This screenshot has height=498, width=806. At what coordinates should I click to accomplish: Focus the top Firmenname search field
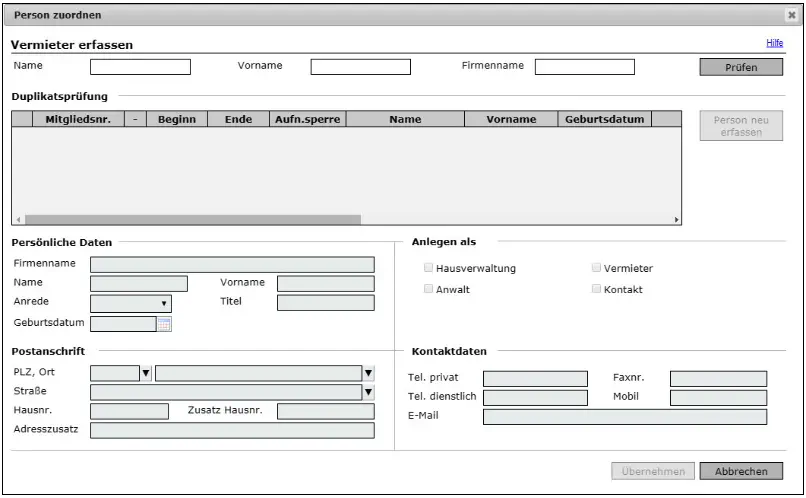584,67
